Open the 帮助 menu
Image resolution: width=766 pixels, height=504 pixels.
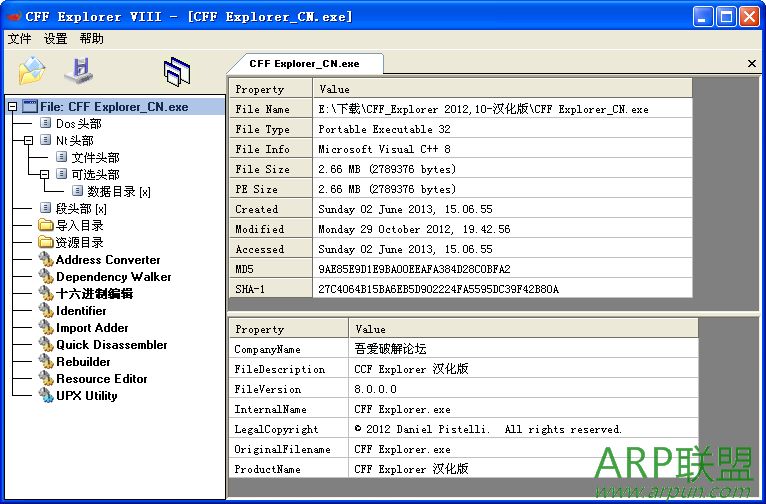point(91,39)
